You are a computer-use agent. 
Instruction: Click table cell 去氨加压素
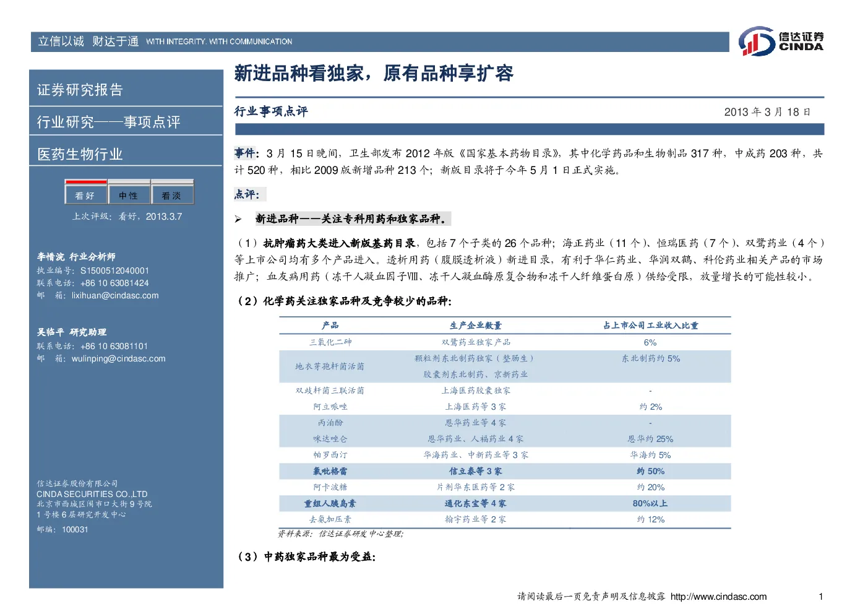[330, 519]
